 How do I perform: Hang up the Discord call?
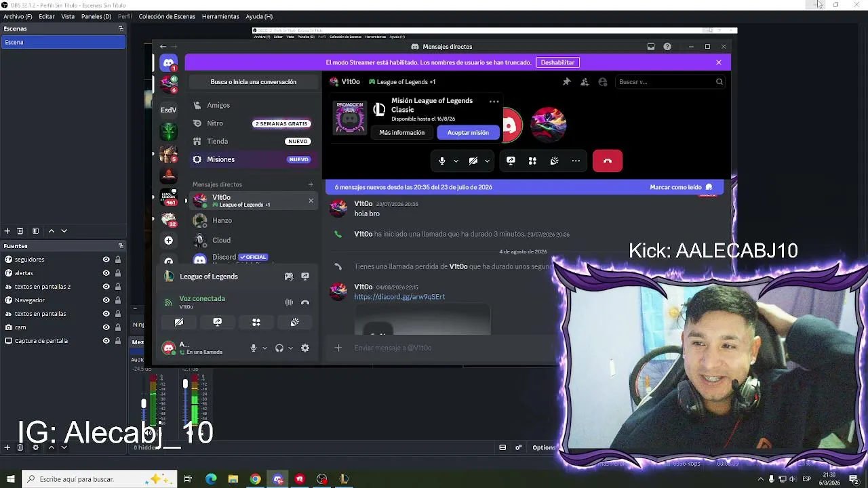pyautogui.click(x=608, y=161)
